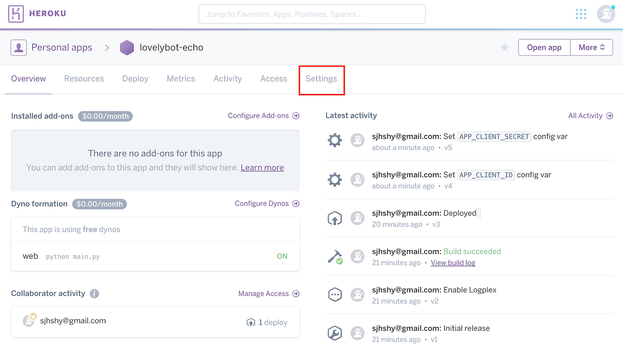Click the Latest activity heading
623x364 pixels.
(351, 116)
